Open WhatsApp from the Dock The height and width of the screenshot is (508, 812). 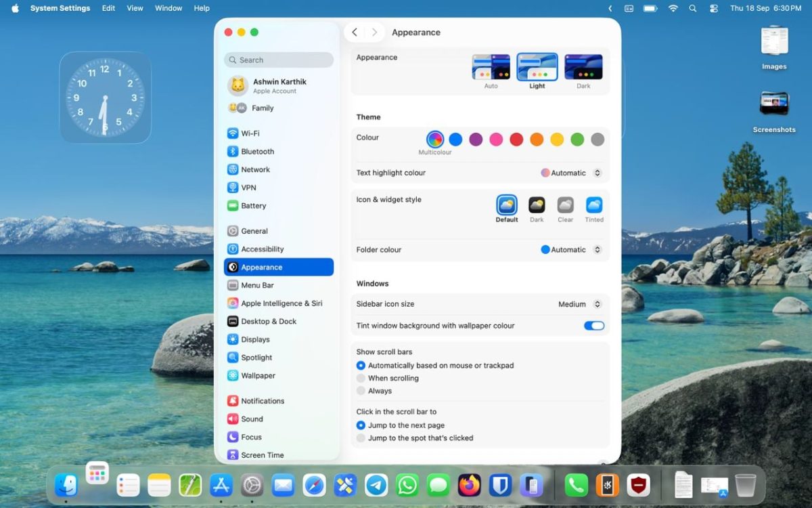(407, 484)
